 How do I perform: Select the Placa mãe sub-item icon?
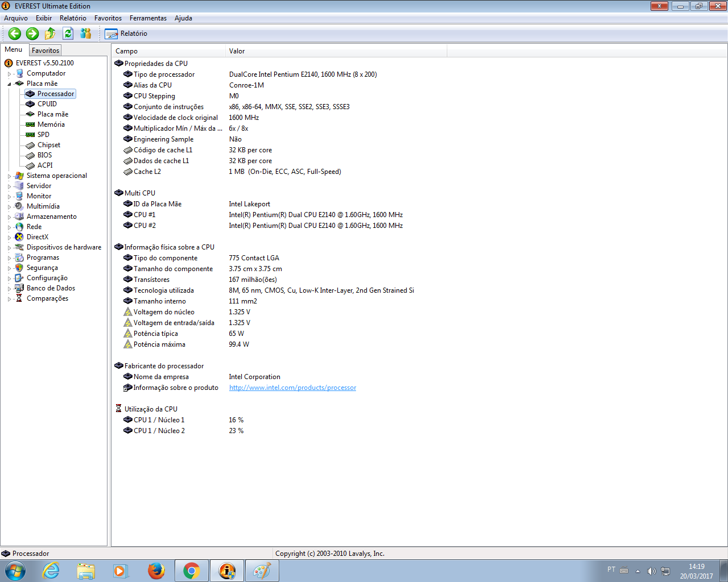pyautogui.click(x=30, y=114)
